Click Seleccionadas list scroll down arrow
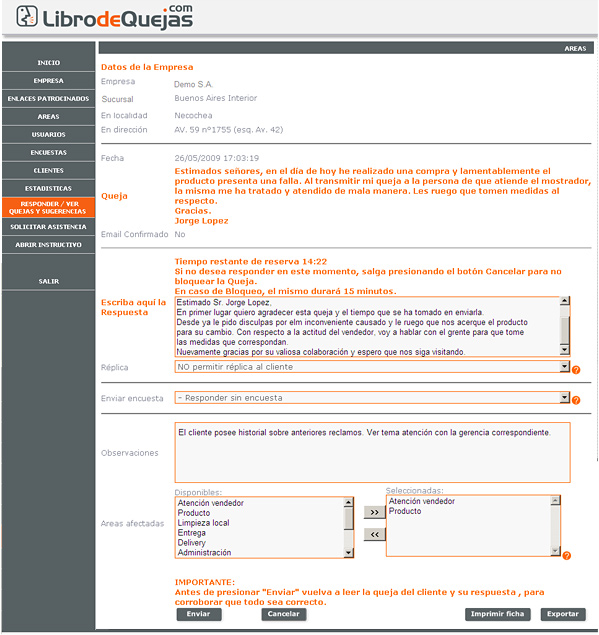Viewport: 599px width, 635px height. [x=556, y=550]
